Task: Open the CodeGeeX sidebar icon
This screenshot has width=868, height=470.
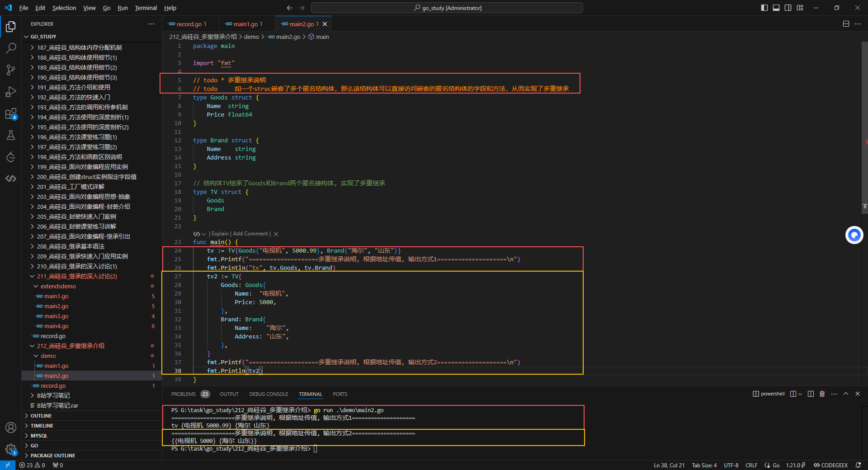Action: tap(11, 179)
